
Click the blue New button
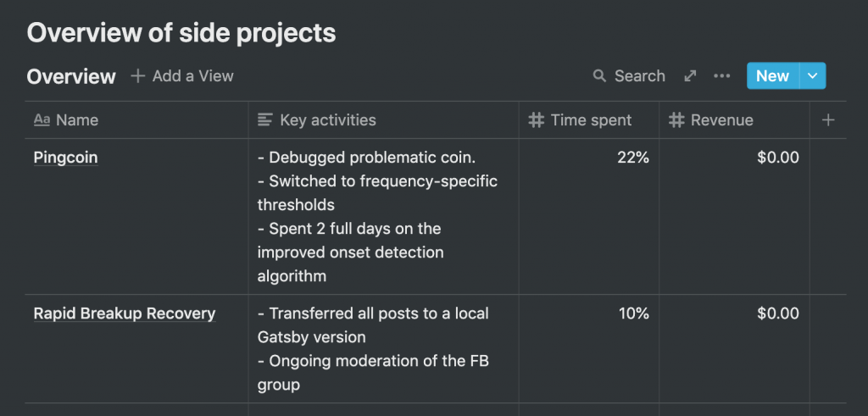(772, 76)
